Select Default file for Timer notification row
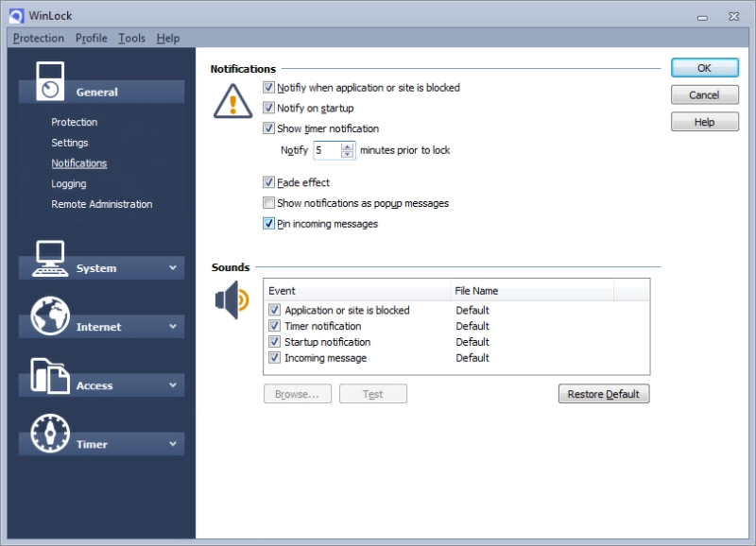 point(472,326)
